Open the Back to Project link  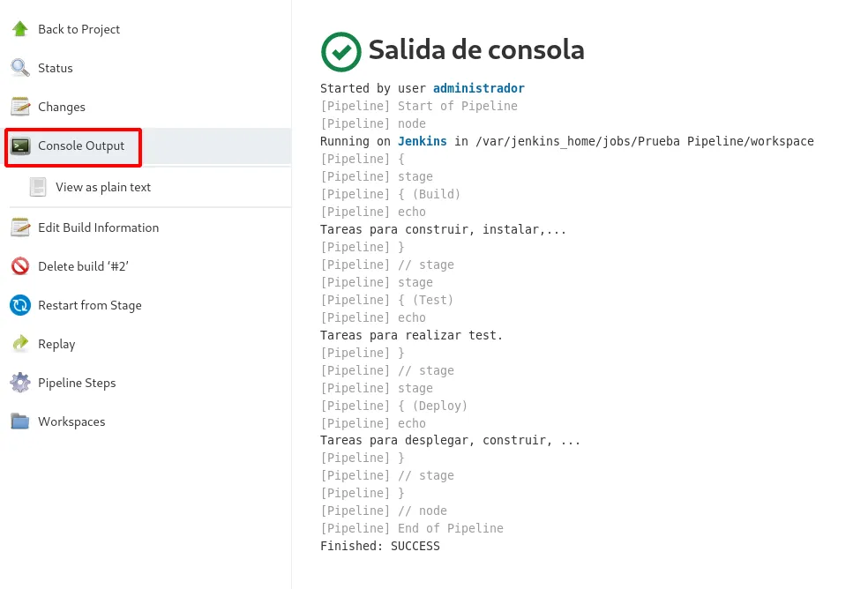pos(79,29)
